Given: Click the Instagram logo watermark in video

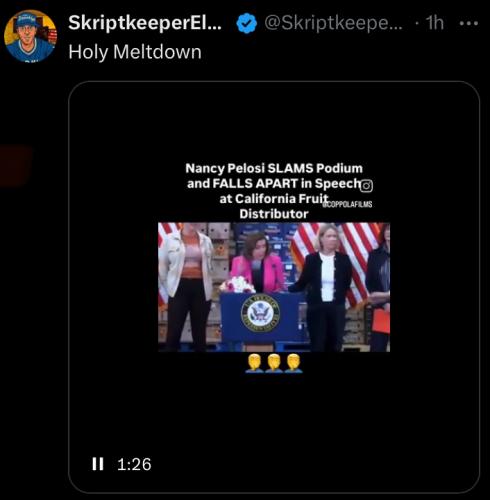Looking at the screenshot, I should (367, 186).
